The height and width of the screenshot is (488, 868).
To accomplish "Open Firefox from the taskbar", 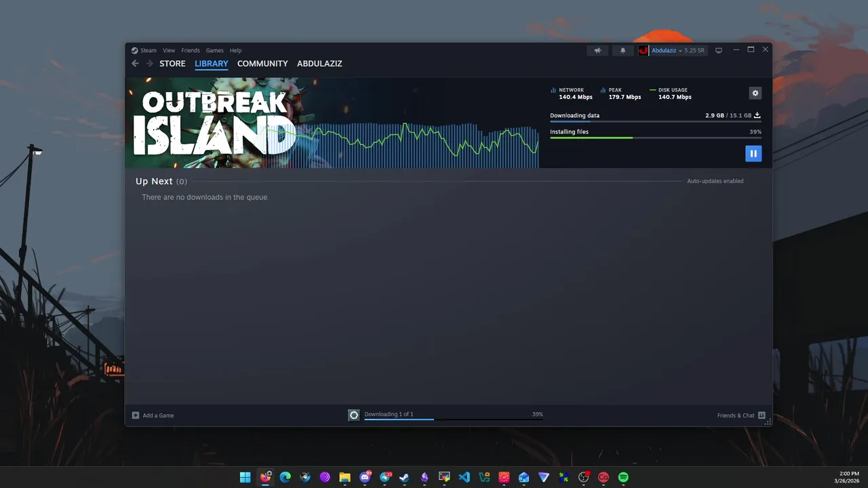I will pyautogui.click(x=265, y=477).
